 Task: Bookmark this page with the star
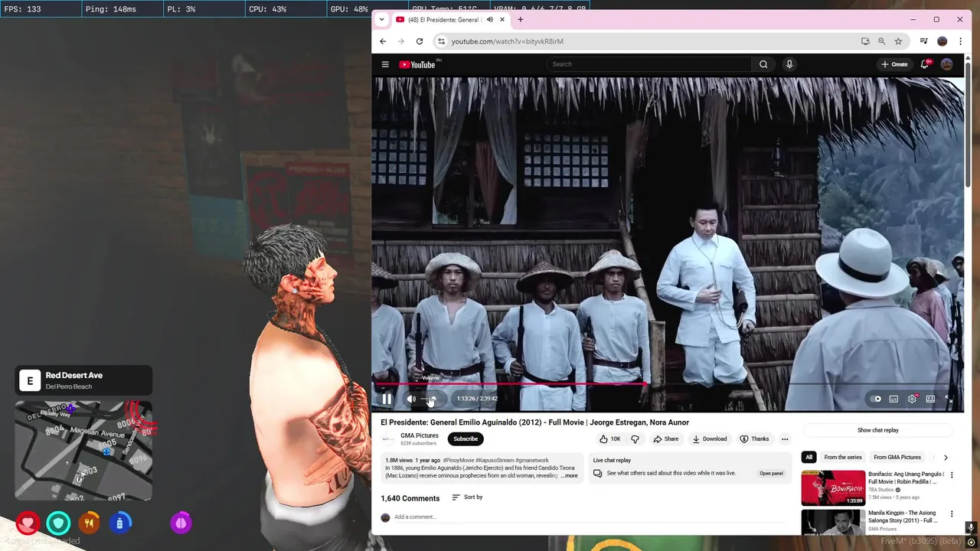[898, 41]
